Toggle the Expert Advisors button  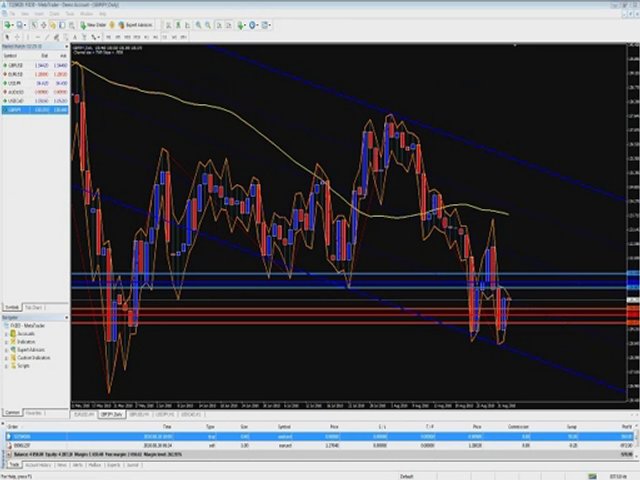135,25
